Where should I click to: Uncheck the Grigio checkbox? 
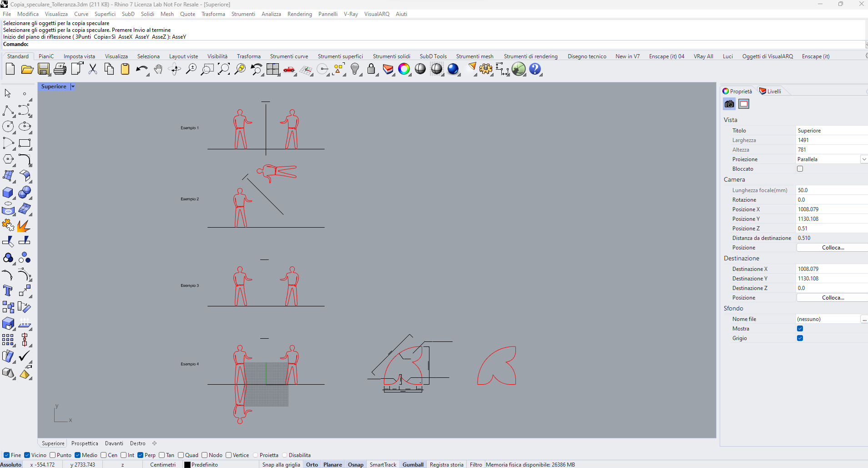click(800, 338)
